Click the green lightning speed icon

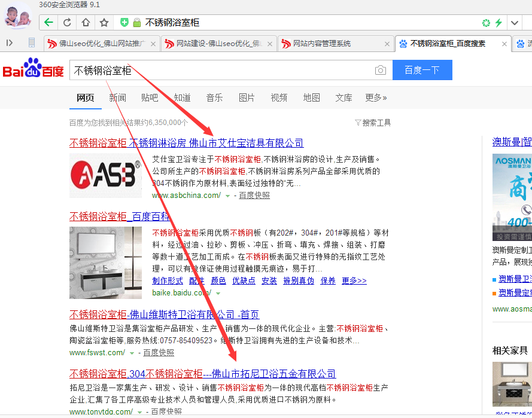pos(498,23)
